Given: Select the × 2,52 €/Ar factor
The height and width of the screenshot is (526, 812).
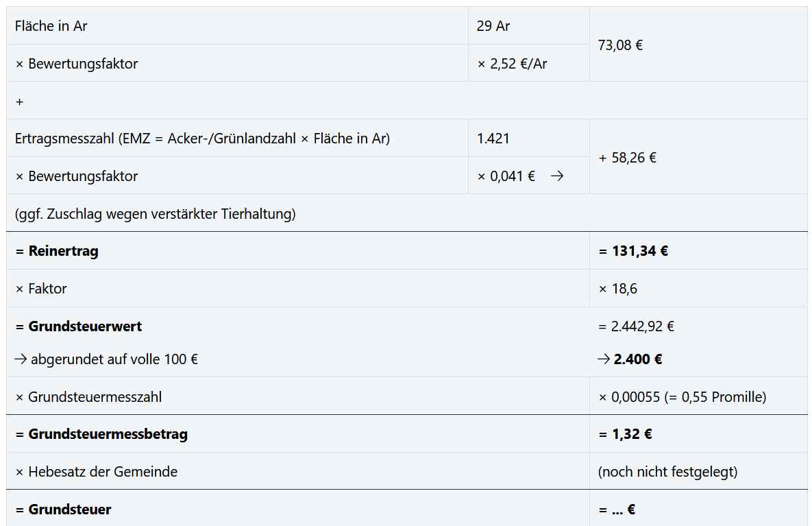Looking at the screenshot, I should point(512,64).
